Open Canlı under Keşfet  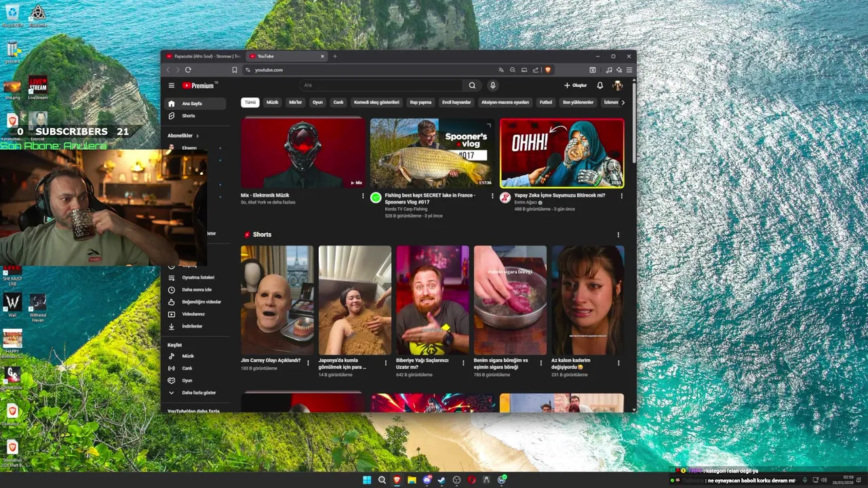pos(195,368)
